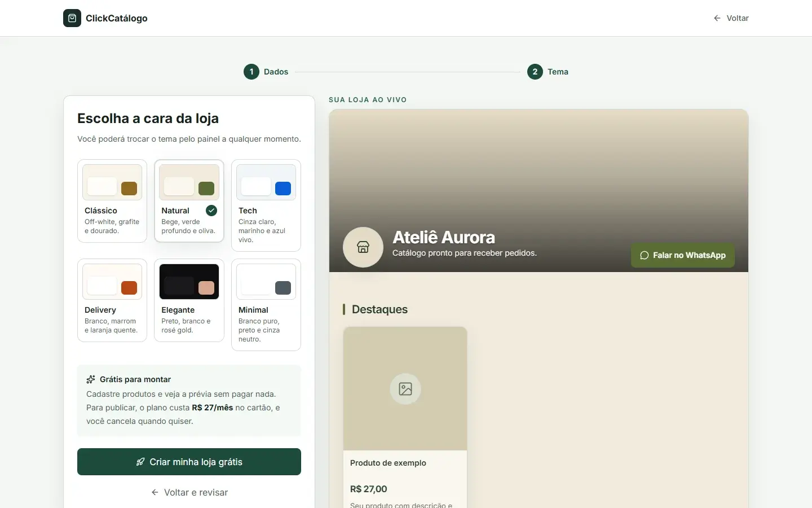Click the orange swatch in Delivery theme
This screenshot has width=812, height=508.
(x=129, y=288)
